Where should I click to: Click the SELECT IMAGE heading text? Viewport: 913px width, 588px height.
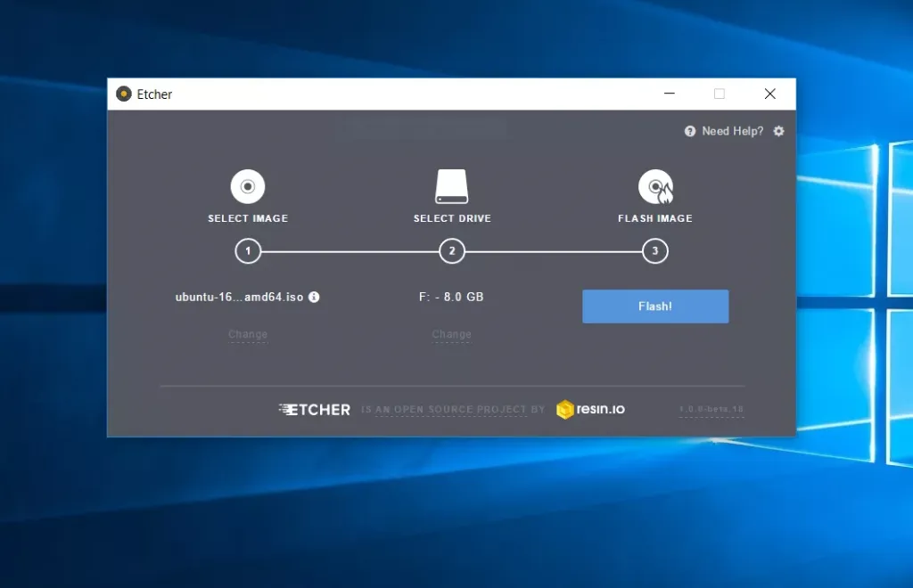[248, 218]
